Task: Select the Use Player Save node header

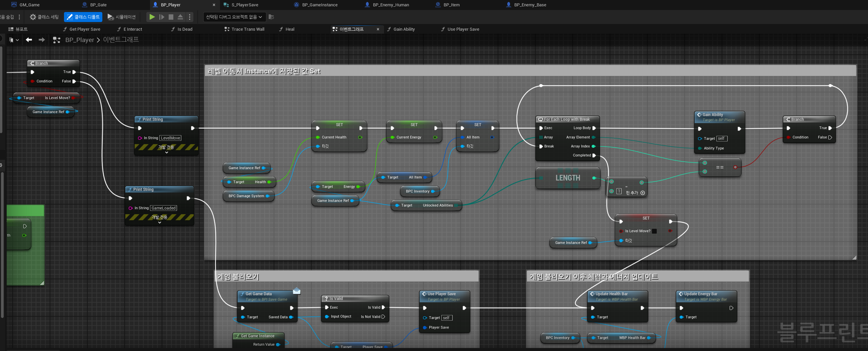Action: [444, 296]
